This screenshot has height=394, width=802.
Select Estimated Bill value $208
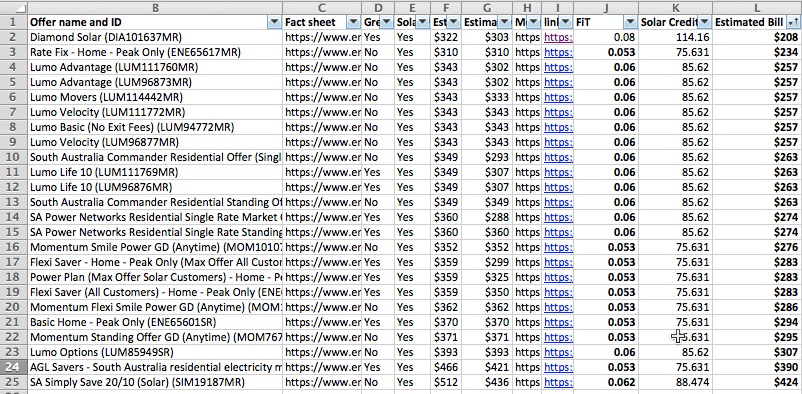tap(756, 37)
